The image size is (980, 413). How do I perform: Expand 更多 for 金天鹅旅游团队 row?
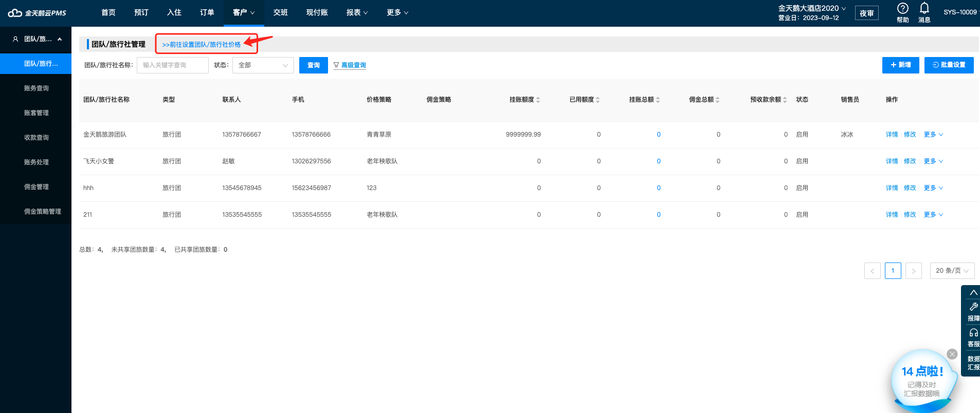click(x=933, y=135)
